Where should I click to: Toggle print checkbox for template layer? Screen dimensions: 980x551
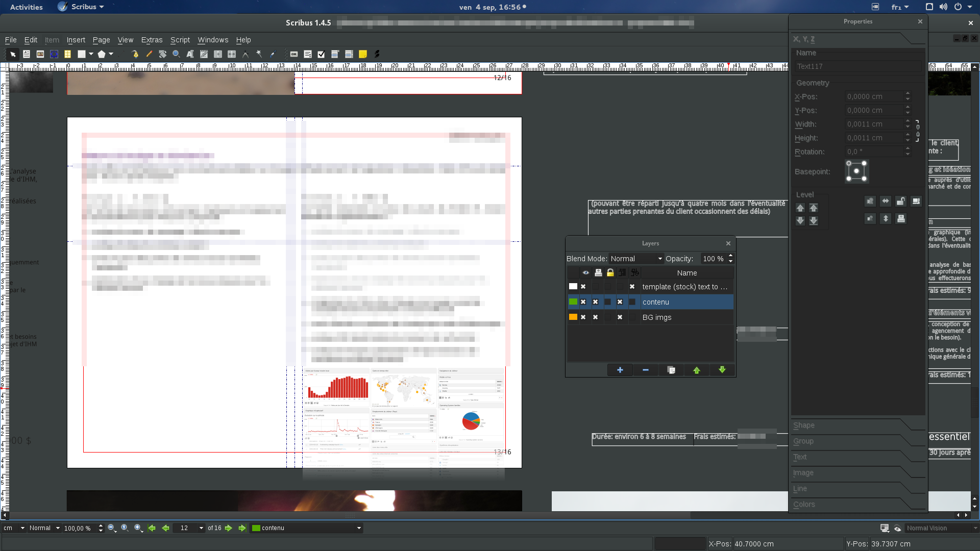click(595, 287)
